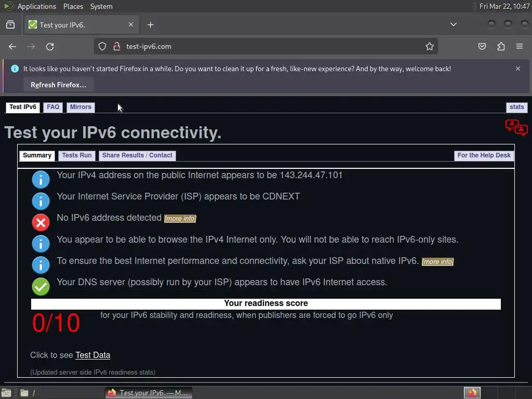Click the Firefox back arrow button
This screenshot has width=532, height=399.
12,46
